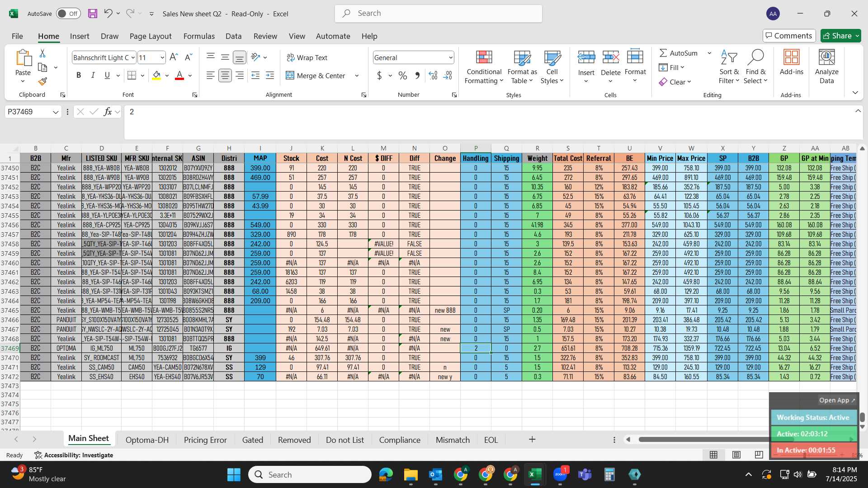Click the Undo arrow icon
This screenshot has height=488, width=868.
108,14
